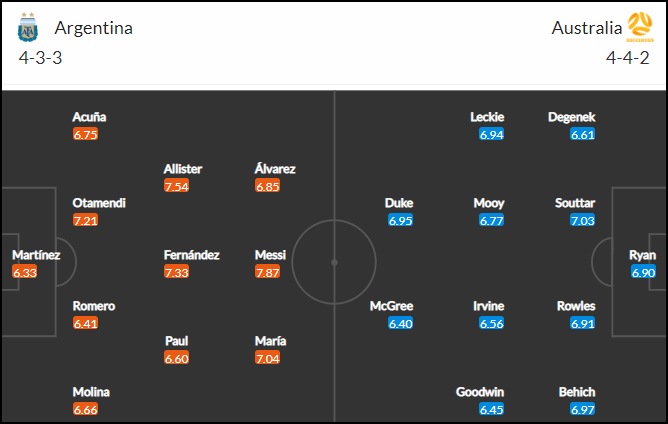The image size is (668, 424).
Task: Open Behich's 6.97 rating badge
Action: pos(583,410)
